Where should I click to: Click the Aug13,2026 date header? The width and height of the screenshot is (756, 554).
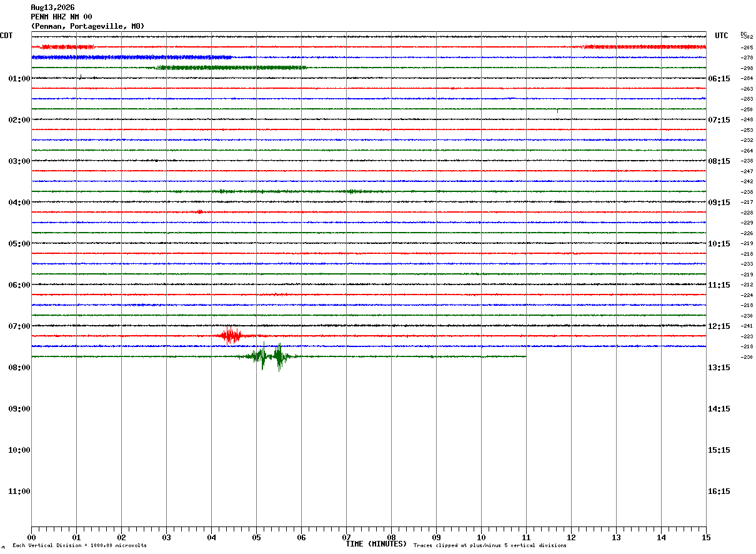[52, 8]
